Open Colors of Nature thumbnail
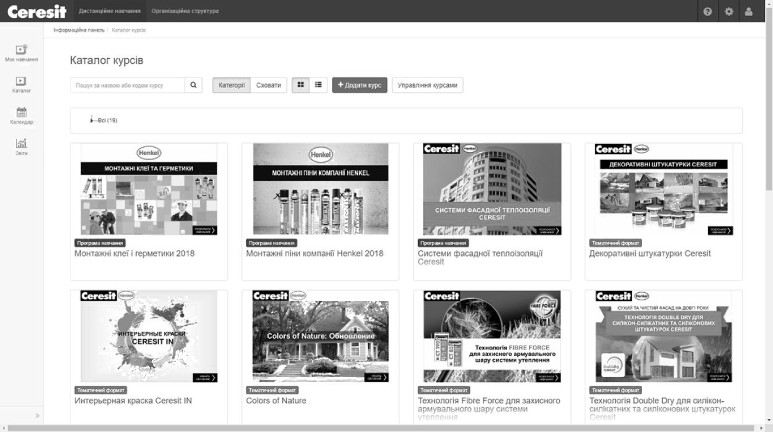This screenshot has width=773, height=432. pos(320,336)
